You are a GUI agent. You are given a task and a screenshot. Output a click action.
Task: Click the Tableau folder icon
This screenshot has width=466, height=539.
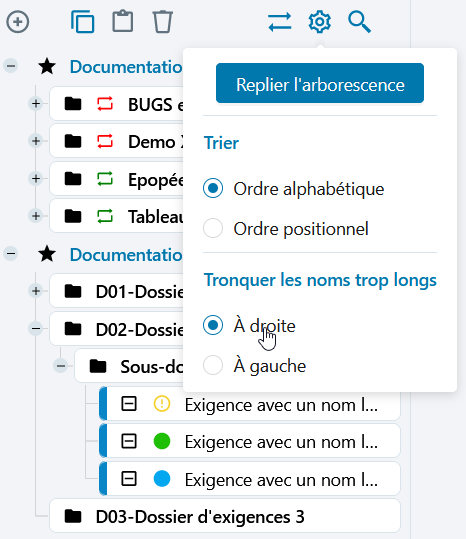pos(73,216)
